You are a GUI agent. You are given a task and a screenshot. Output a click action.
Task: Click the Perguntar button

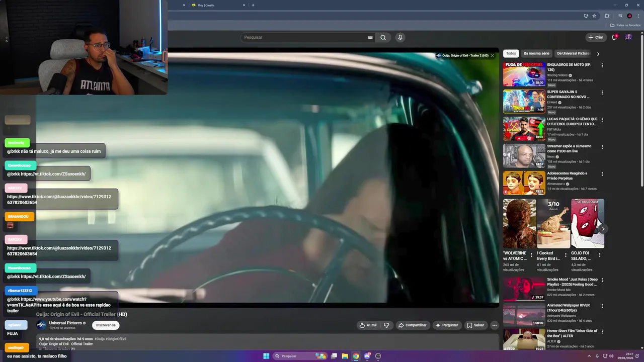[x=446, y=325]
